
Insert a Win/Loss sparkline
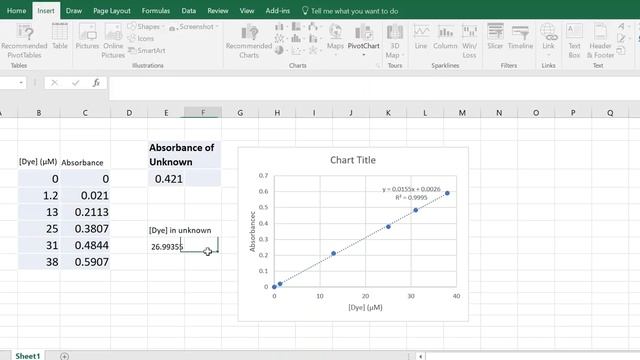click(469, 41)
